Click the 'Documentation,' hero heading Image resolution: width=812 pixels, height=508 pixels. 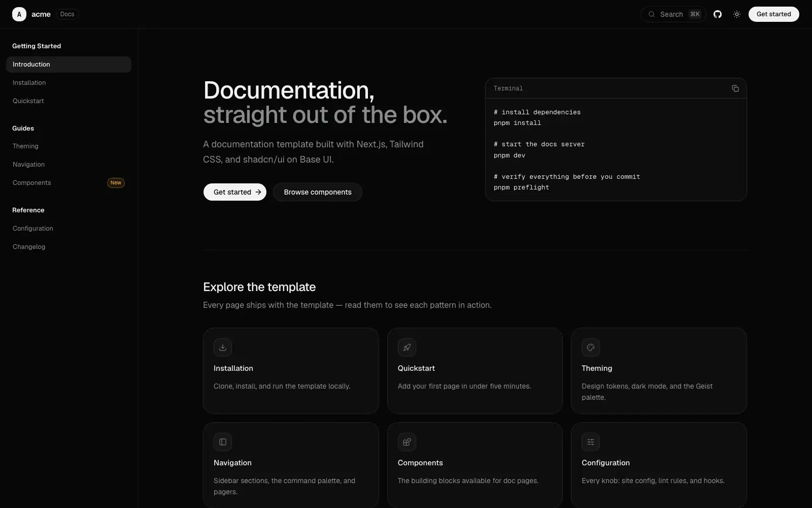289,90
